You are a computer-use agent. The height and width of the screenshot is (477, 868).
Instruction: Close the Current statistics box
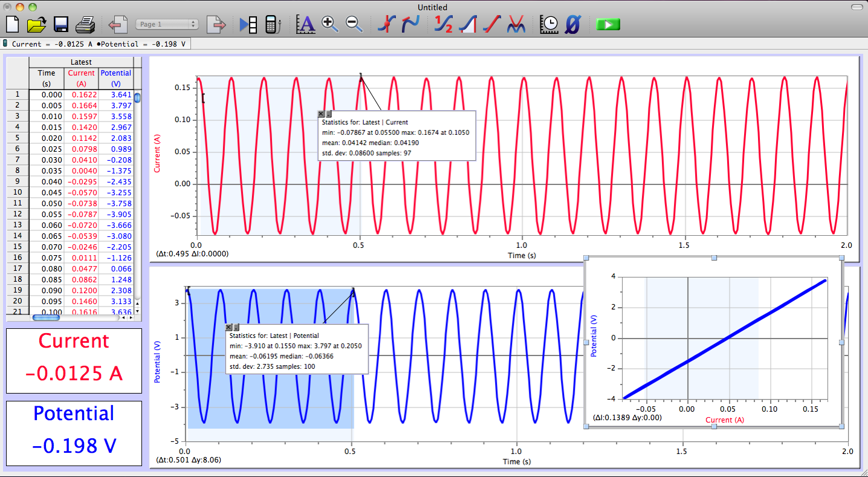point(321,114)
